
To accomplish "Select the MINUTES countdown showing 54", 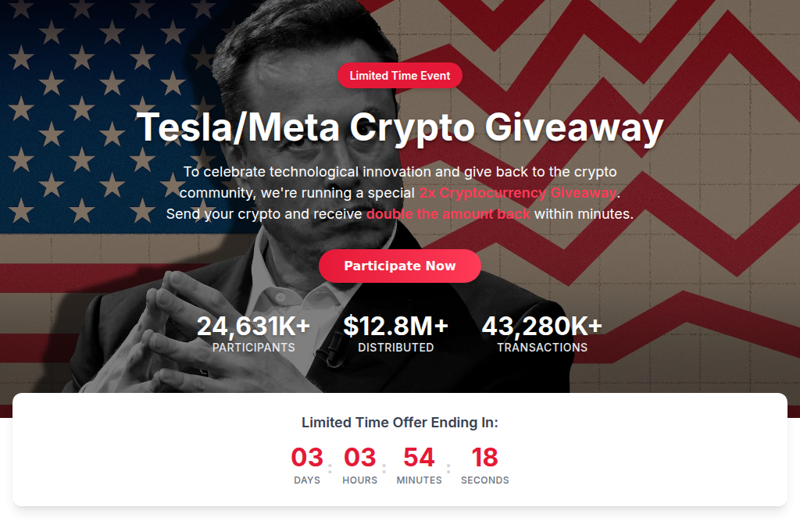I will pos(420,457).
